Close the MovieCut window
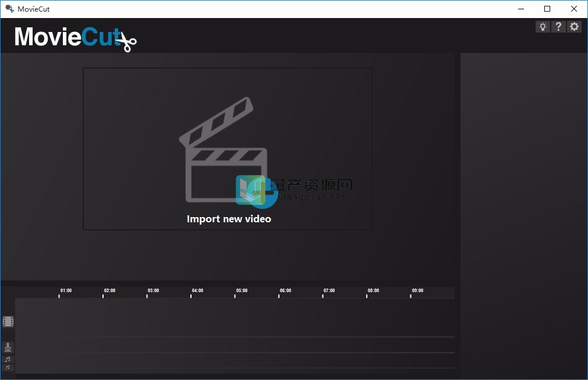Image resolution: width=588 pixels, height=380 pixels. point(574,9)
